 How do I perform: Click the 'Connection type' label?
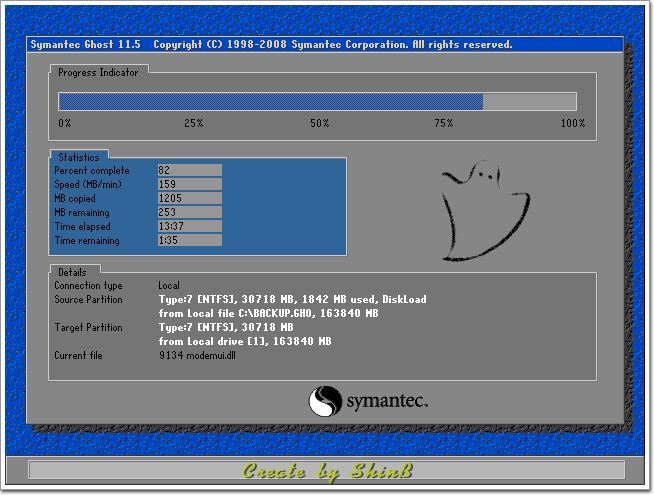point(88,286)
